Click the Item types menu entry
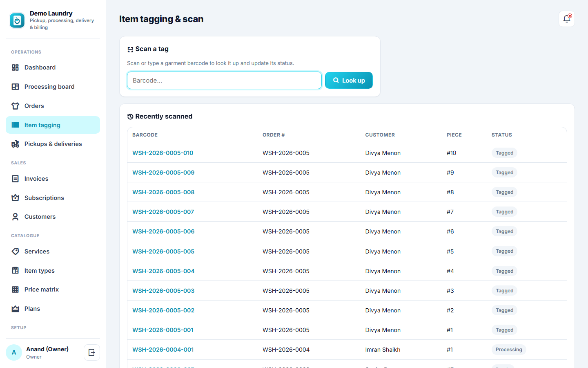588x368 pixels. 53,271
